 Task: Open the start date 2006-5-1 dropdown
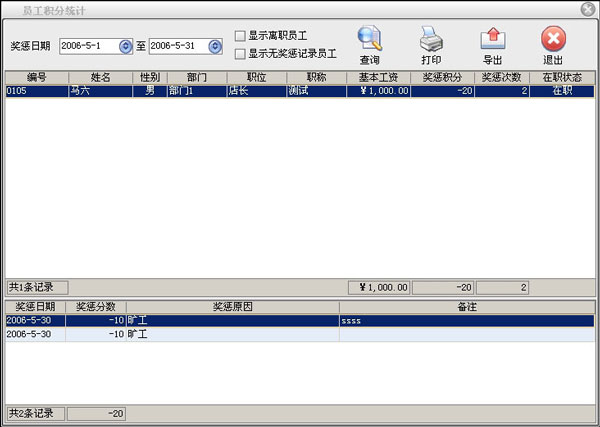[125, 46]
